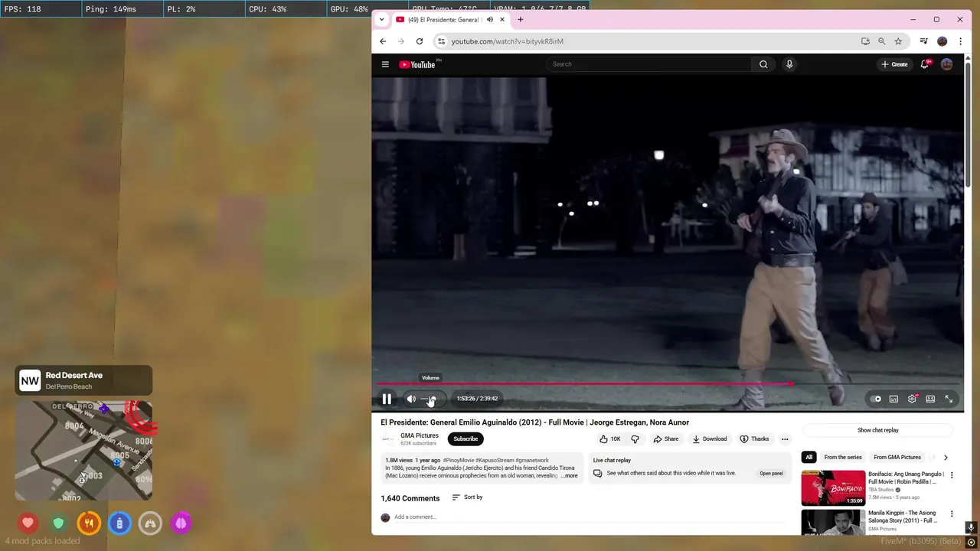Open Manila Kingpin video thumbnail

833,523
